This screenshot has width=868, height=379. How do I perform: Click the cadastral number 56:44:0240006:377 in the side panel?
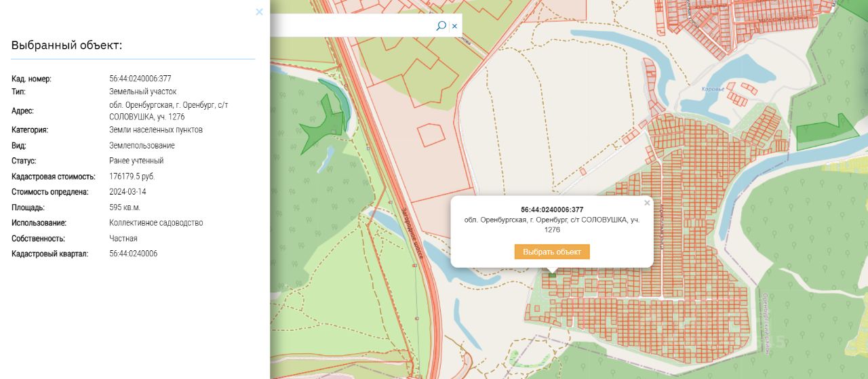tap(140, 79)
